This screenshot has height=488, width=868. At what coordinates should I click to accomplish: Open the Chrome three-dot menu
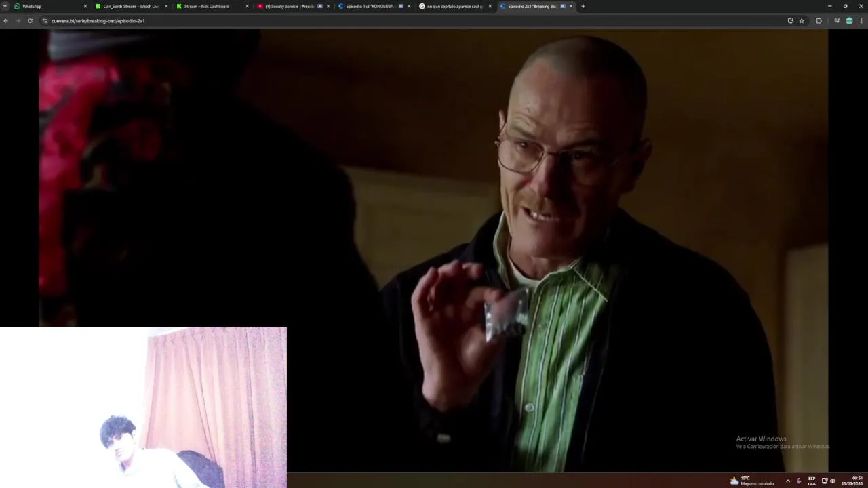(861, 20)
